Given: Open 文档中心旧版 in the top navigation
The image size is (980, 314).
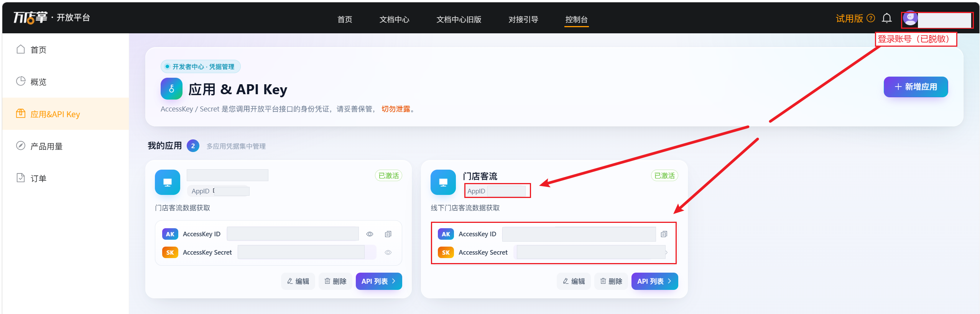Looking at the screenshot, I should [459, 20].
